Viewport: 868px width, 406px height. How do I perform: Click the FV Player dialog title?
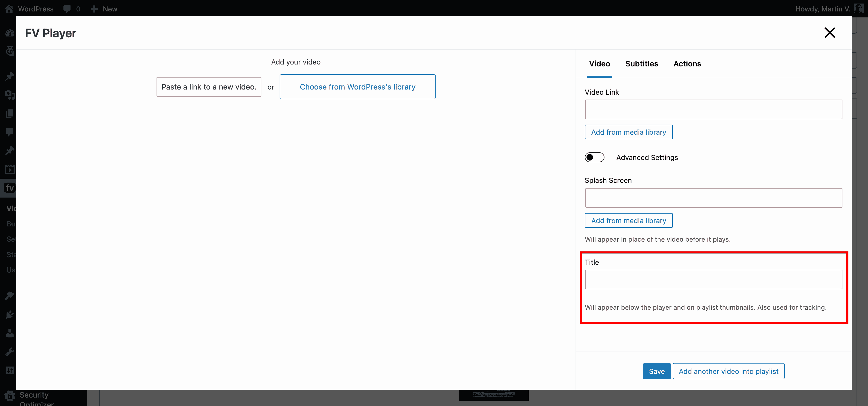51,33
